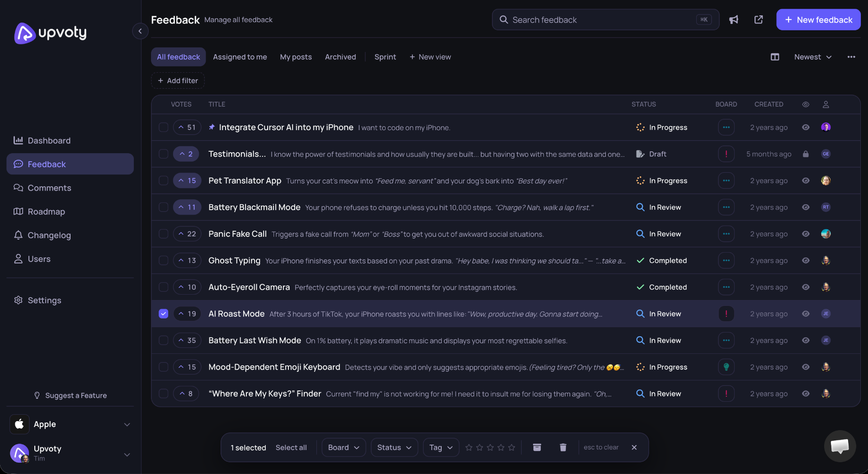Open the Board dropdown in bulk bar
This screenshot has height=474, width=868.
pyautogui.click(x=344, y=447)
